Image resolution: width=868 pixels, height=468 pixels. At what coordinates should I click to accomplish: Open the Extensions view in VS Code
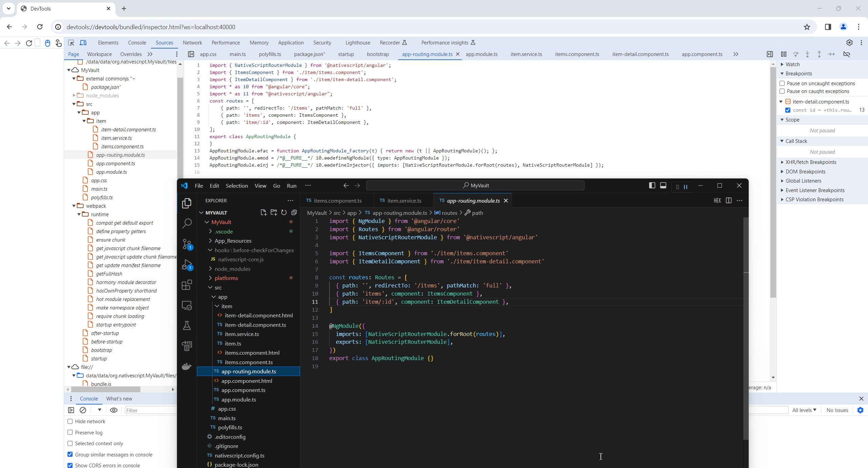coord(187,285)
